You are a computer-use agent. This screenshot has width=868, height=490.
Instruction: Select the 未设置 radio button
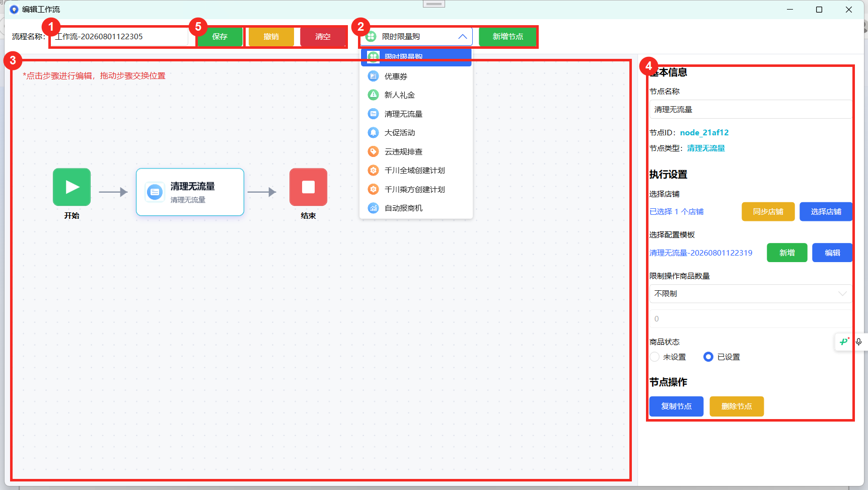click(655, 357)
